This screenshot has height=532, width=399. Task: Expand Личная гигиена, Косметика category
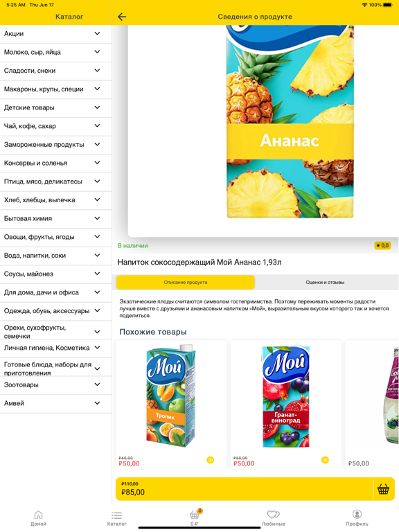55,348
